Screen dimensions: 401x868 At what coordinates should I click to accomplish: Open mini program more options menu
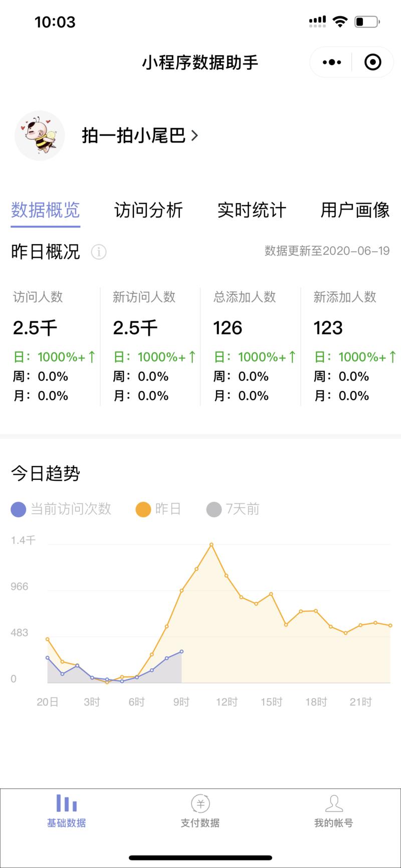pos(332,62)
